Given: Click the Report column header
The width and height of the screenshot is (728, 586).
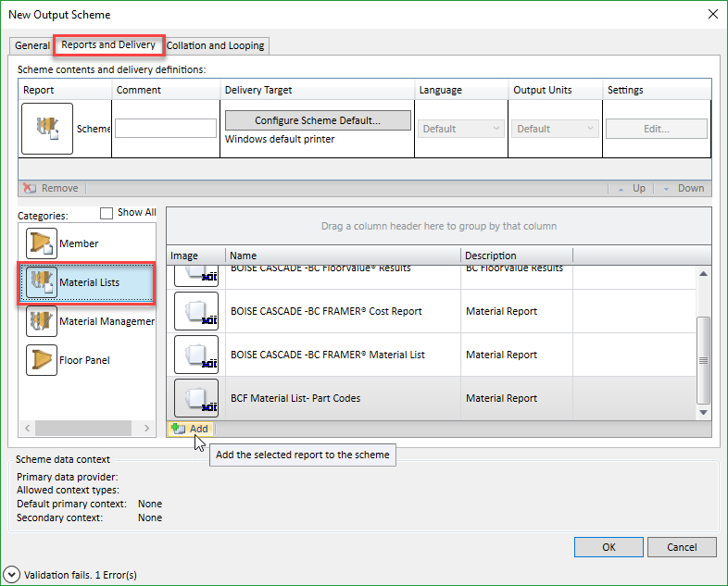Looking at the screenshot, I should (x=65, y=90).
